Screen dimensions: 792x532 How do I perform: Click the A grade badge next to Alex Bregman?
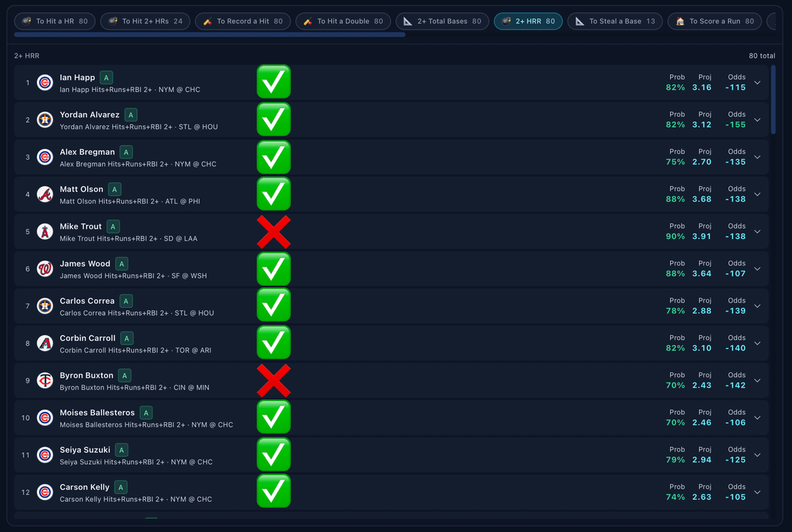point(126,152)
